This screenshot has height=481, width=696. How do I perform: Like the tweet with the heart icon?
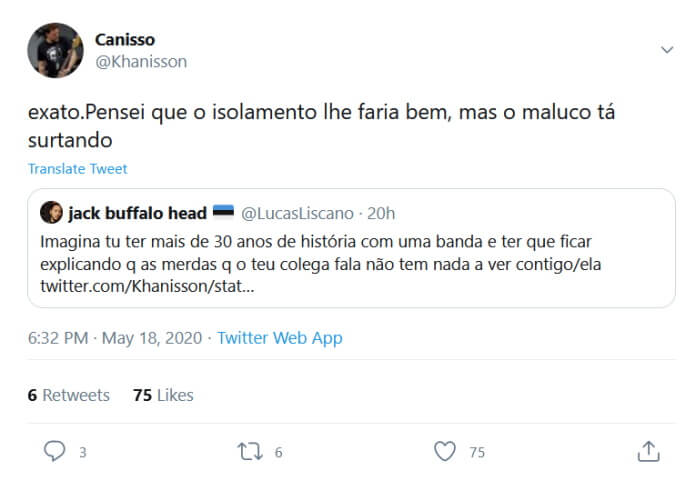pos(445,452)
